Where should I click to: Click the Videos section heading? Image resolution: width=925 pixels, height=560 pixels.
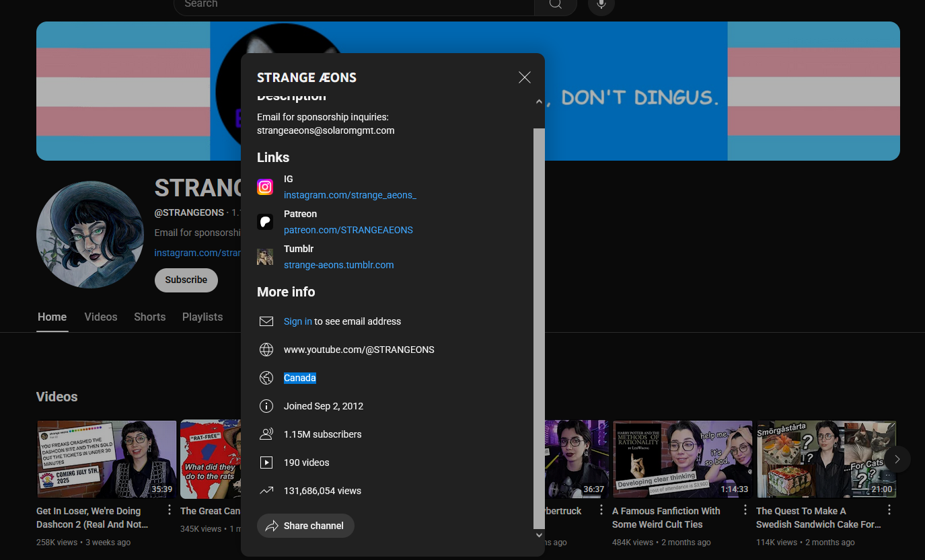tap(57, 397)
